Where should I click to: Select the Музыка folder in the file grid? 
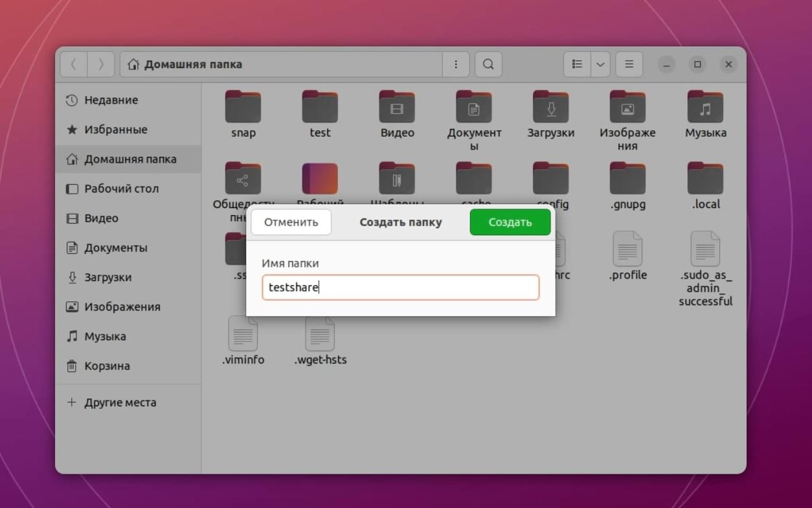pyautogui.click(x=705, y=107)
